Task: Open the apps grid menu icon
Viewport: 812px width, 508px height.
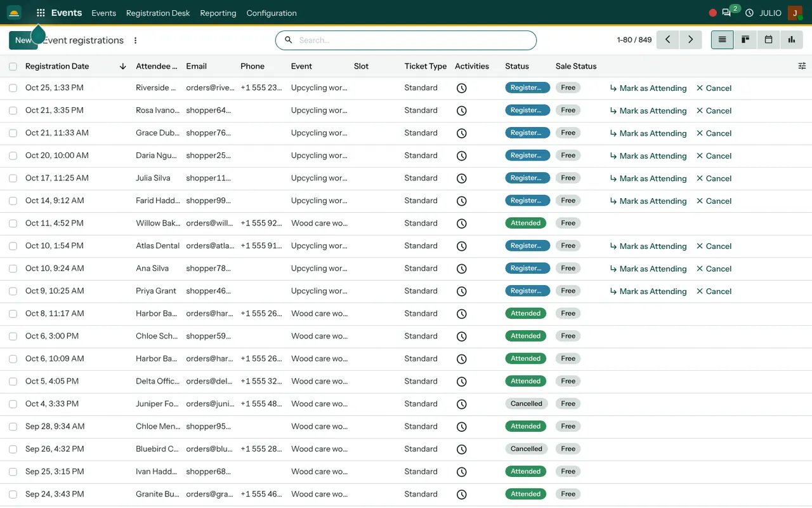Action: (41, 13)
